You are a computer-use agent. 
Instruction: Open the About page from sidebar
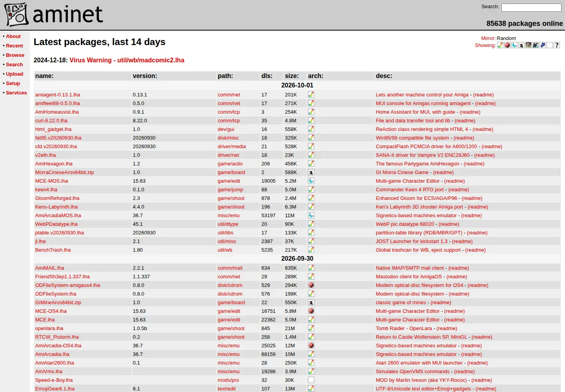tap(13, 36)
